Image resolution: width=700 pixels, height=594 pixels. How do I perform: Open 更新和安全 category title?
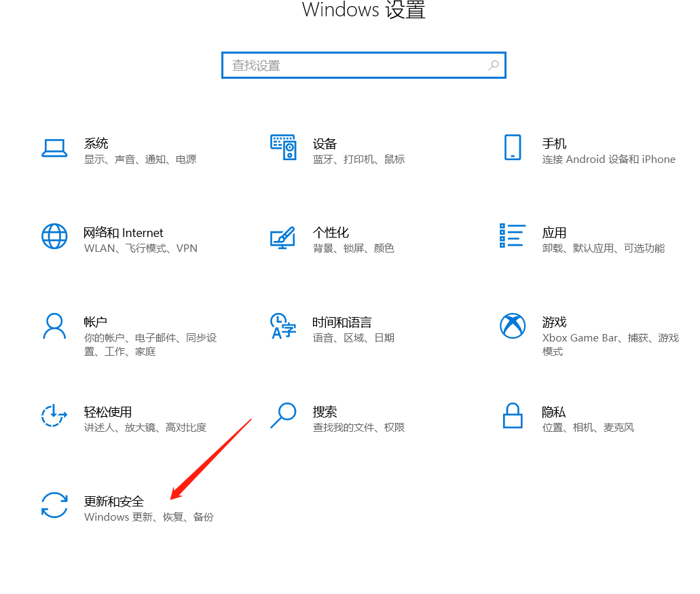pyautogui.click(x=114, y=501)
